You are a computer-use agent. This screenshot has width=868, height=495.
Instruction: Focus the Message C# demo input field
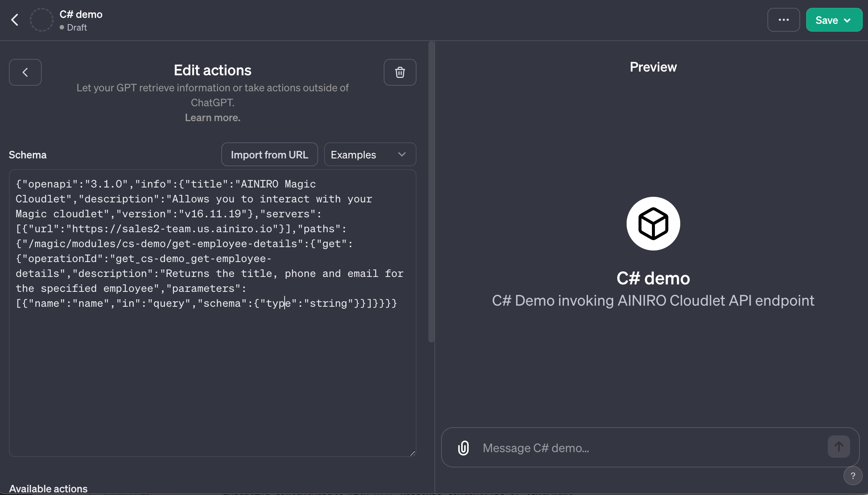click(x=650, y=448)
